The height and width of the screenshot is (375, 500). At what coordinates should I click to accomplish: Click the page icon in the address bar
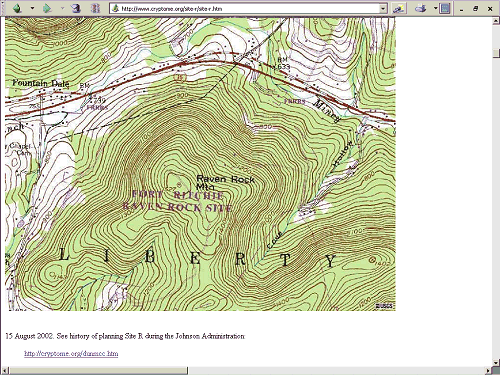click(116, 9)
